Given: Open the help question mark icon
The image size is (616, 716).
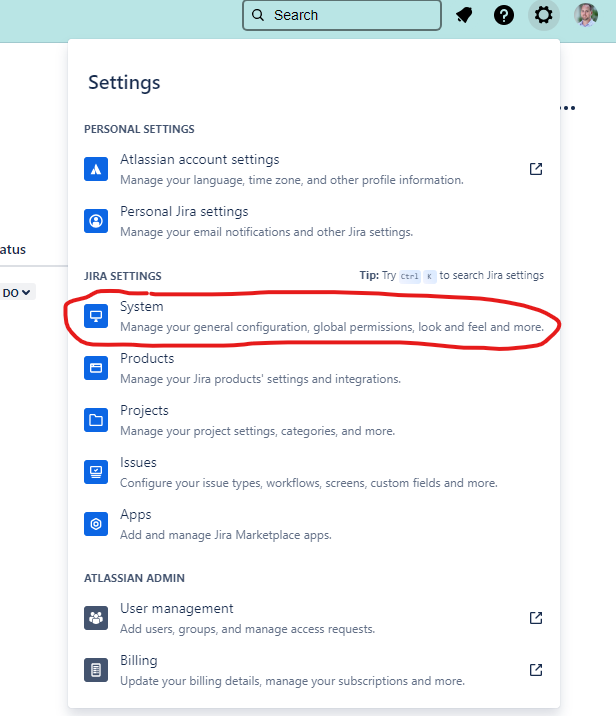Looking at the screenshot, I should click(x=504, y=15).
